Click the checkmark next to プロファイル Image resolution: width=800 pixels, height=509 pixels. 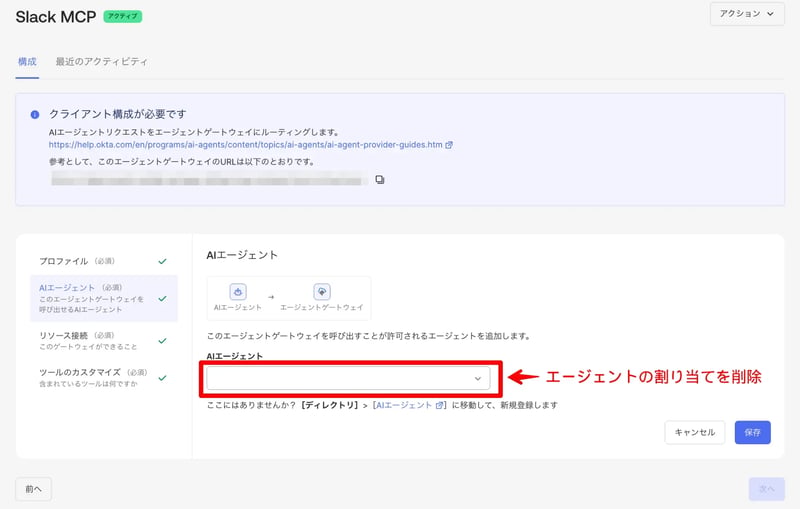[162, 261]
